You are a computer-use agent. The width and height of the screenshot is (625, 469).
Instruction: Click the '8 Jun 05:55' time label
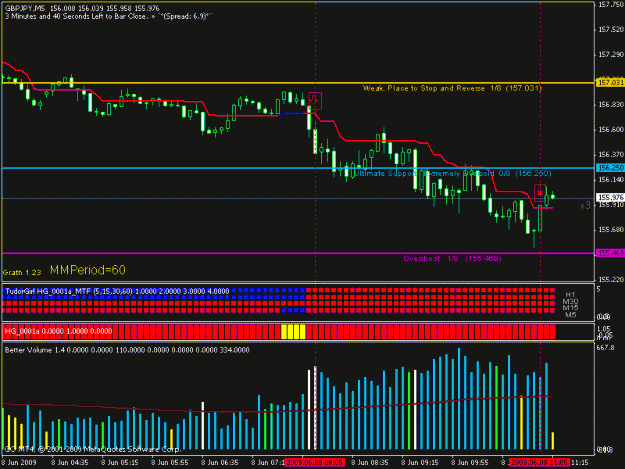click(170, 463)
